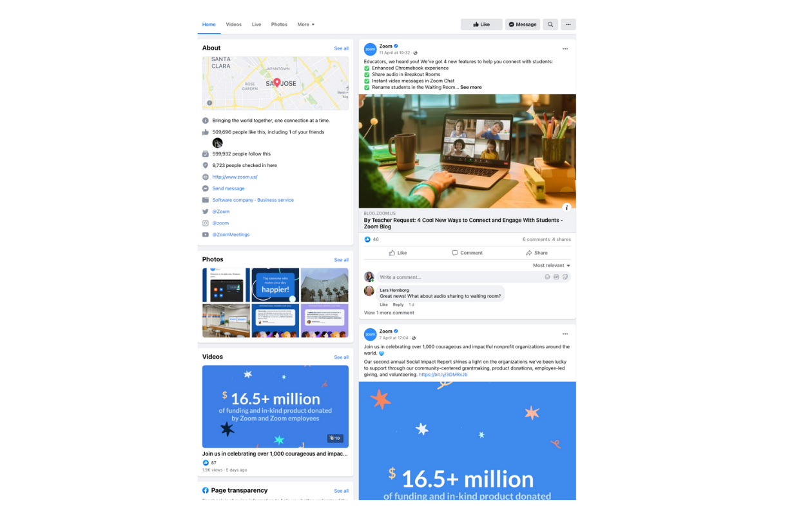Switch to the Live tab
Image resolution: width=812 pixels, height=516 pixels.
coord(256,25)
